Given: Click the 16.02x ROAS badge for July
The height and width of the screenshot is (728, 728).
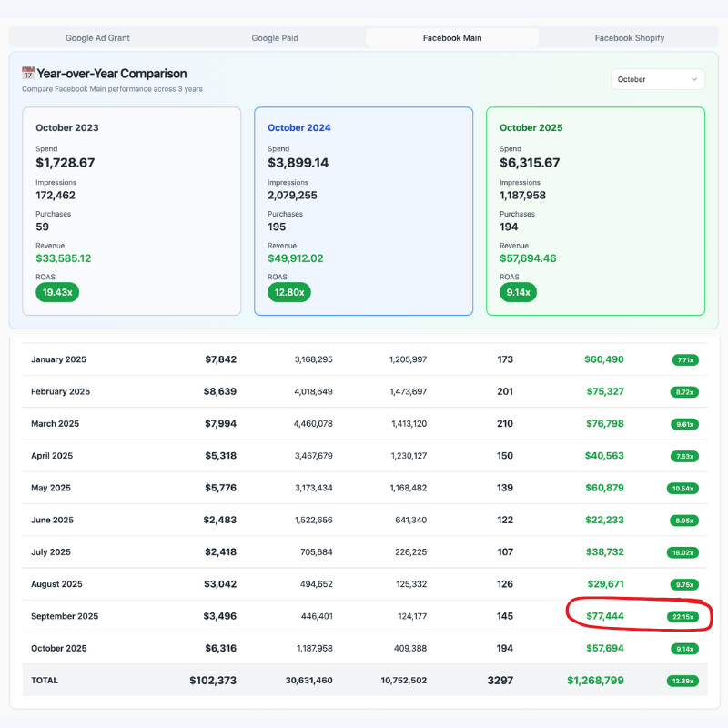Looking at the screenshot, I should 683,552.
